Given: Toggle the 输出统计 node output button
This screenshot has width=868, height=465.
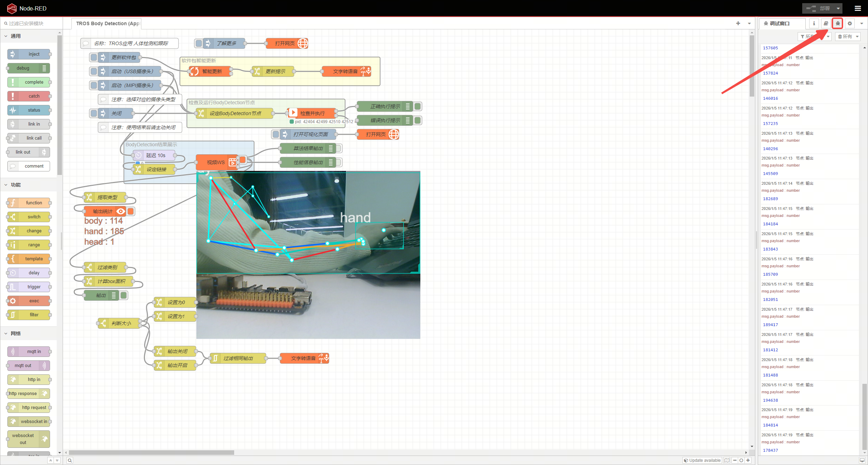Looking at the screenshot, I should pos(131,211).
